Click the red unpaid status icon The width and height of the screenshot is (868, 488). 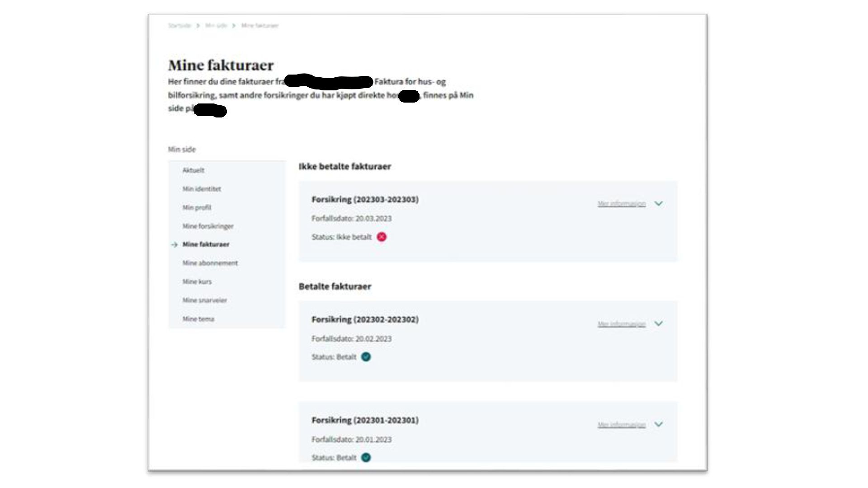pyautogui.click(x=382, y=237)
